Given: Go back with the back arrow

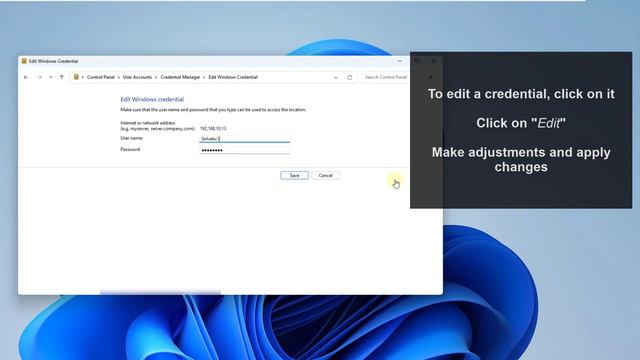Looking at the screenshot, I should 26,77.
